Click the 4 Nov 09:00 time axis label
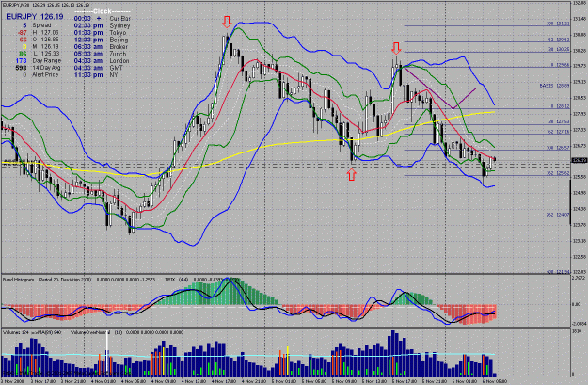This screenshot has height=385, width=588. tap(164, 381)
